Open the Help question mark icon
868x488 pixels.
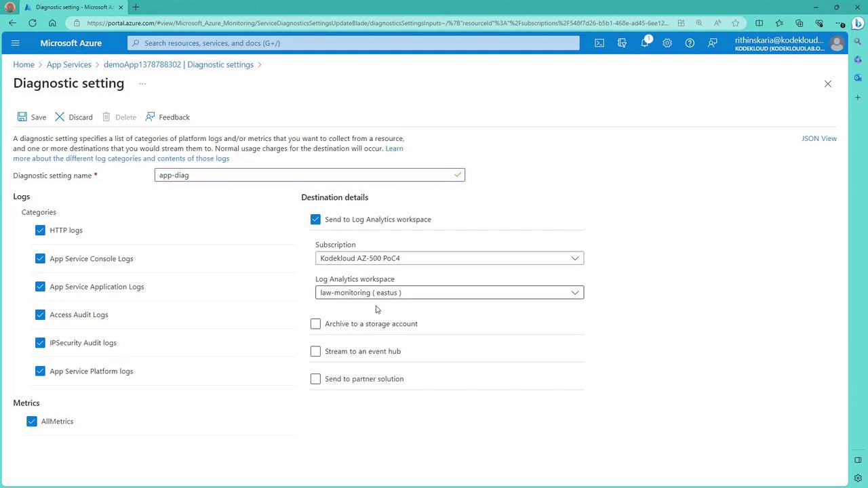690,43
